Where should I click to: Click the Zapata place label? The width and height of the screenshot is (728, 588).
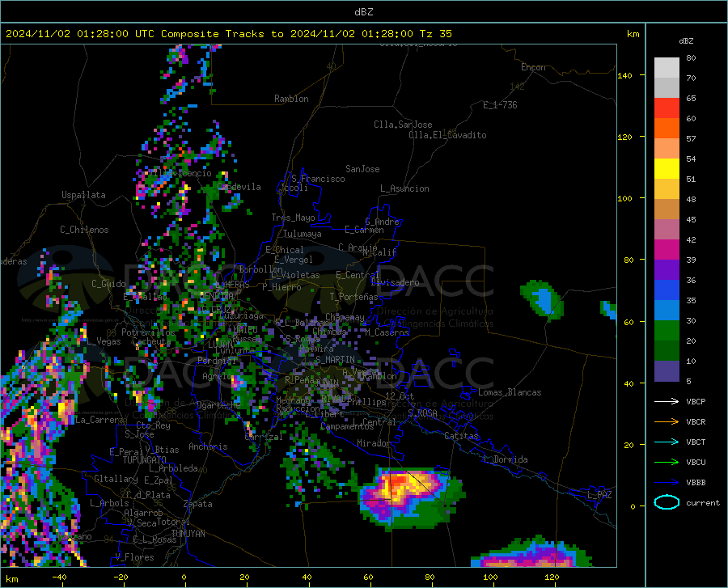click(x=198, y=504)
